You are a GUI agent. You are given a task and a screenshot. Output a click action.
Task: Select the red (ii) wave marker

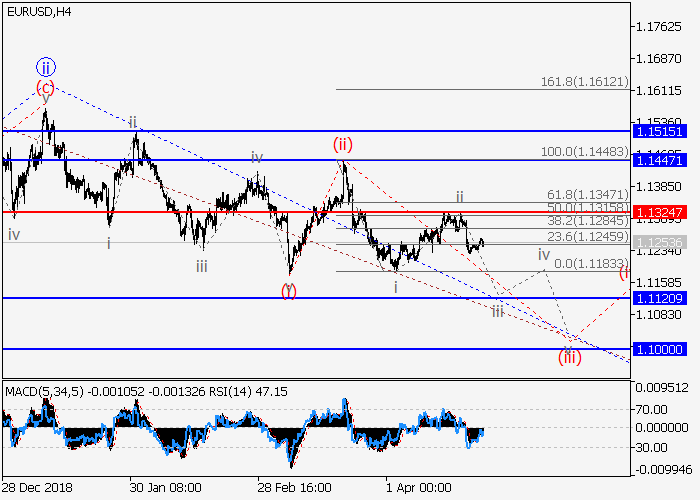coord(345,145)
